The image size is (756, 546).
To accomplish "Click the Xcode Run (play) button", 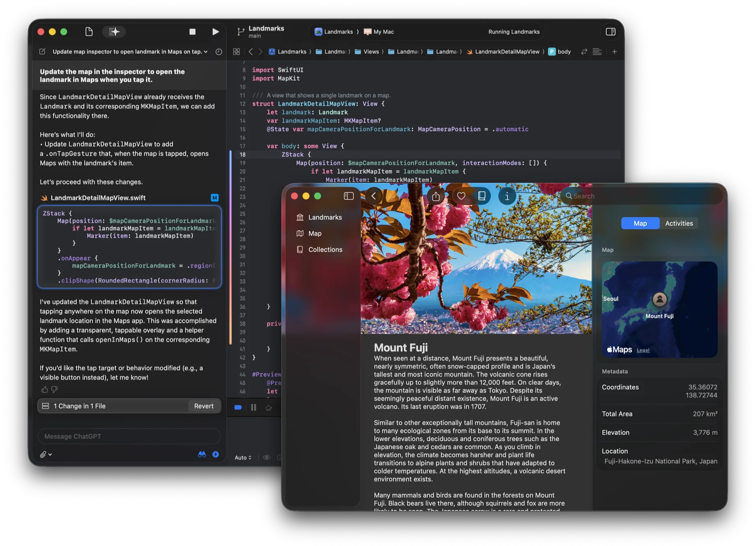I will [x=215, y=32].
